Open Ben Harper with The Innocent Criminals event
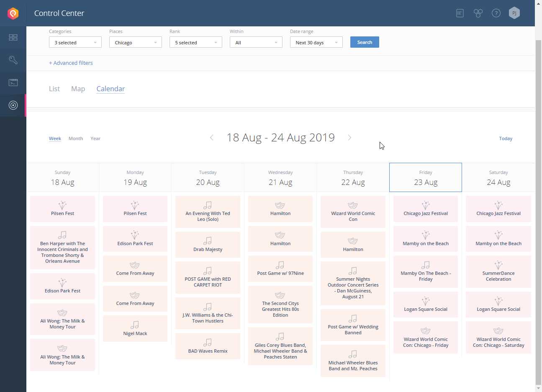The image size is (542, 392). [x=63, y=248]
